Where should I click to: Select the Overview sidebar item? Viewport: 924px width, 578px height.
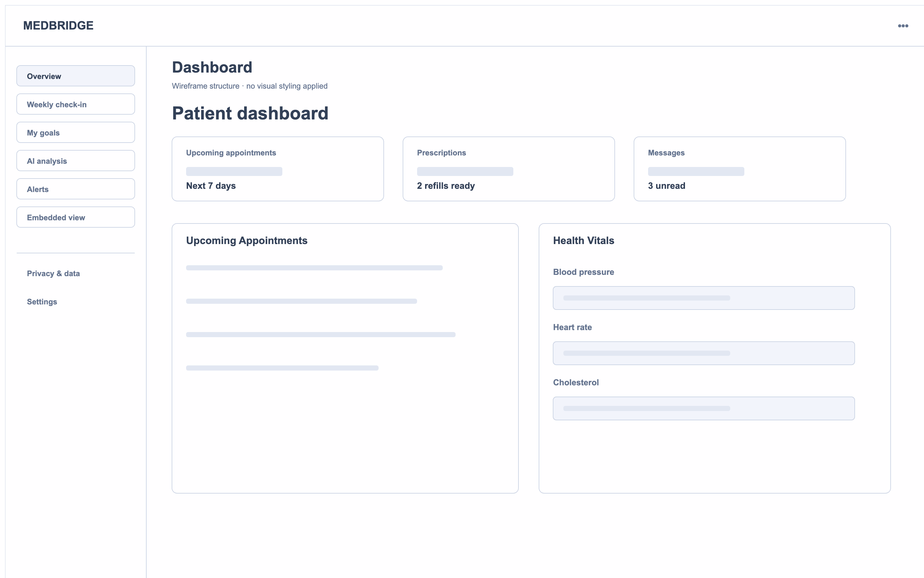(76, 76)
